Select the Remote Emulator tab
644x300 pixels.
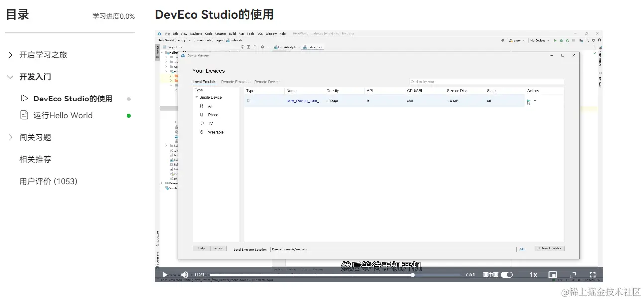tap(235, 82)
